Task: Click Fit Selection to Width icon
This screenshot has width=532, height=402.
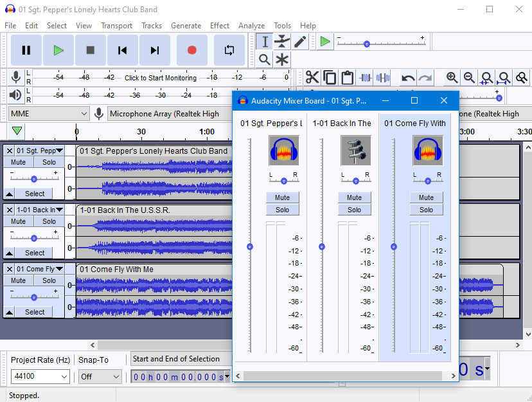Action: coord(486,78)
